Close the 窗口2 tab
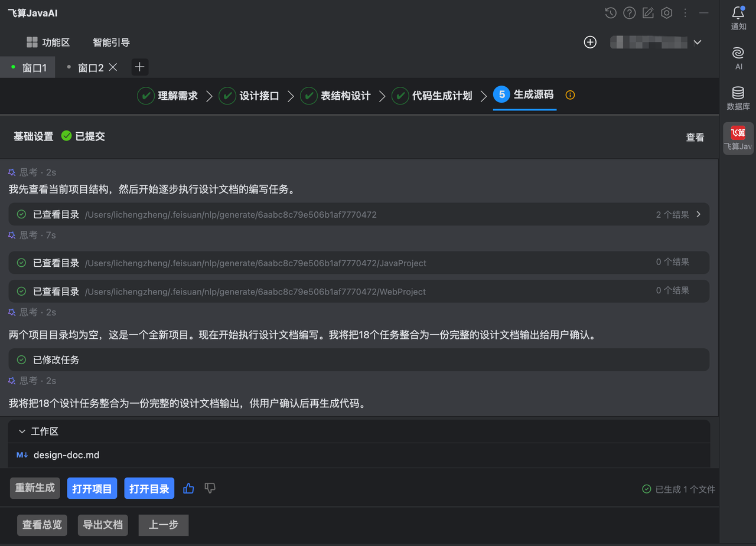The width and height of the screenshot is (756, 546). click(113, 67)
